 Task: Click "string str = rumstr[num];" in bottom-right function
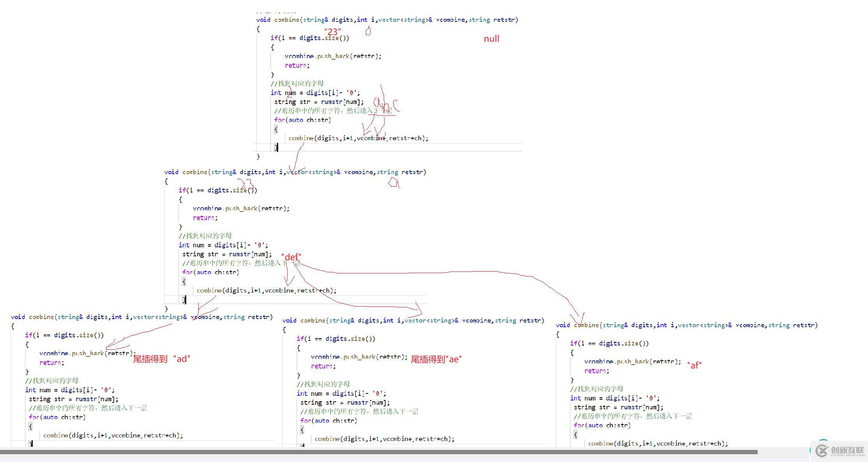coord(618,407)
